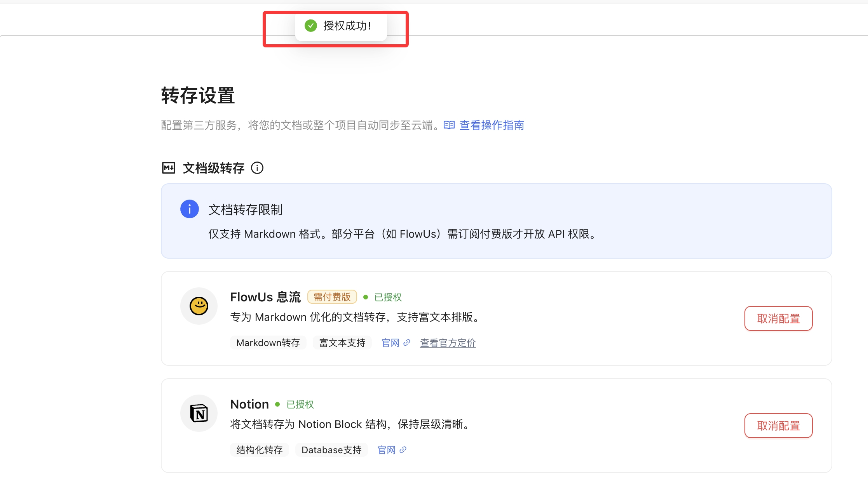
Task: Click the Notion logo icon
Action: (199, 413)
